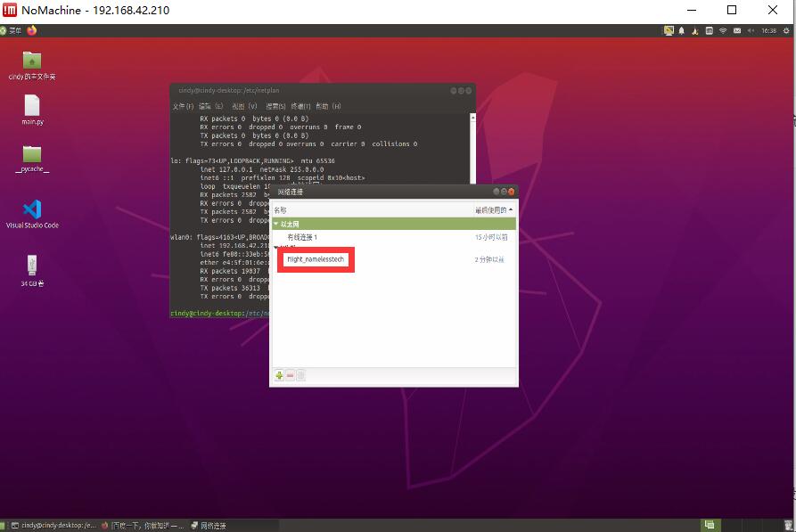The height and width of the screenshot is (532, 796).
Task: Launch Visual Studio Code from desktop
Action: [32, 214]
